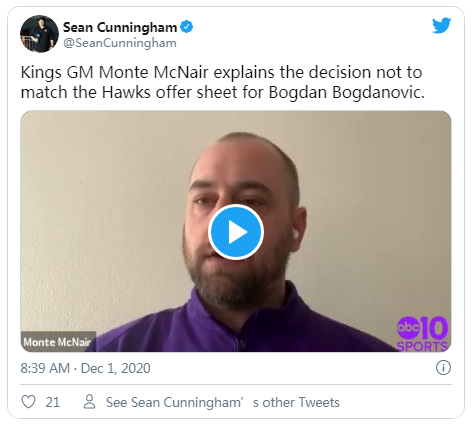
Task: View Sean Cunningham's other Tweets
Action: tap(223, 402)
